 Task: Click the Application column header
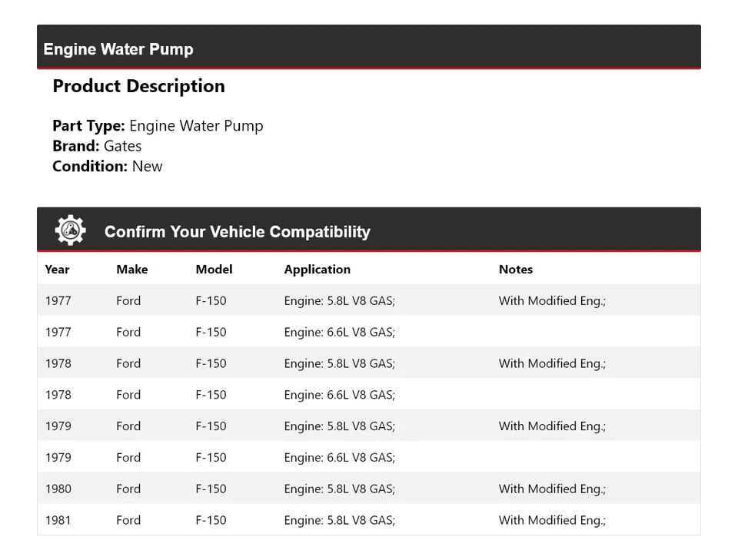pyautogui.click(x=317, y=270)
